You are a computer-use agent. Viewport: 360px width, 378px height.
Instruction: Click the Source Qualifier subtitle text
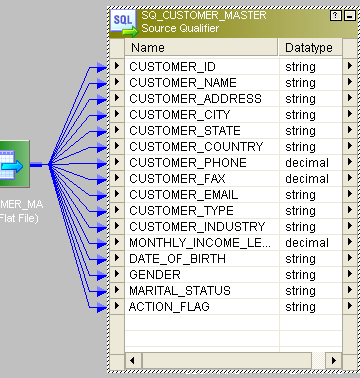[180, 28]
